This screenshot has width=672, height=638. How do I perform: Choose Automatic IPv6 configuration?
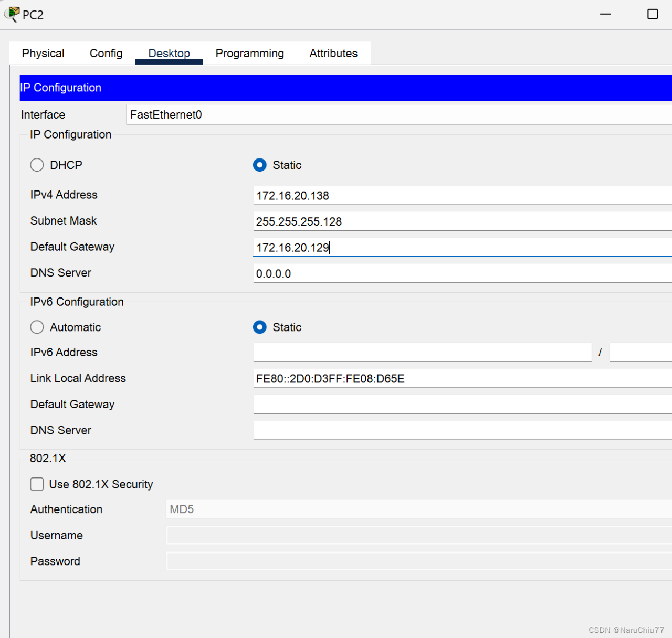[37, 327]
